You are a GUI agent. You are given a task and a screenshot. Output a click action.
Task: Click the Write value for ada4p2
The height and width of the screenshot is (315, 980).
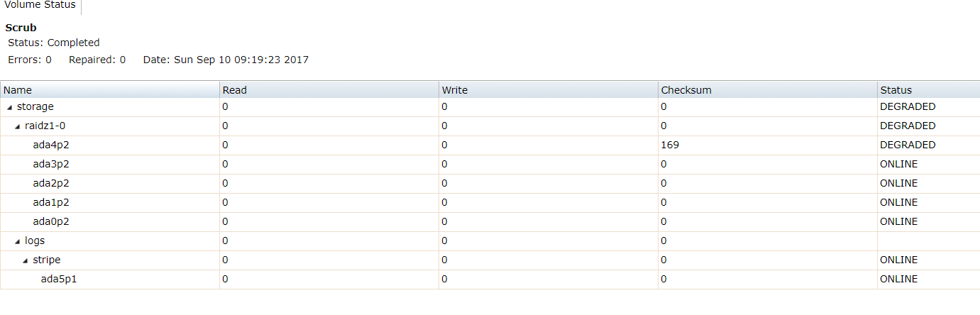444,145
